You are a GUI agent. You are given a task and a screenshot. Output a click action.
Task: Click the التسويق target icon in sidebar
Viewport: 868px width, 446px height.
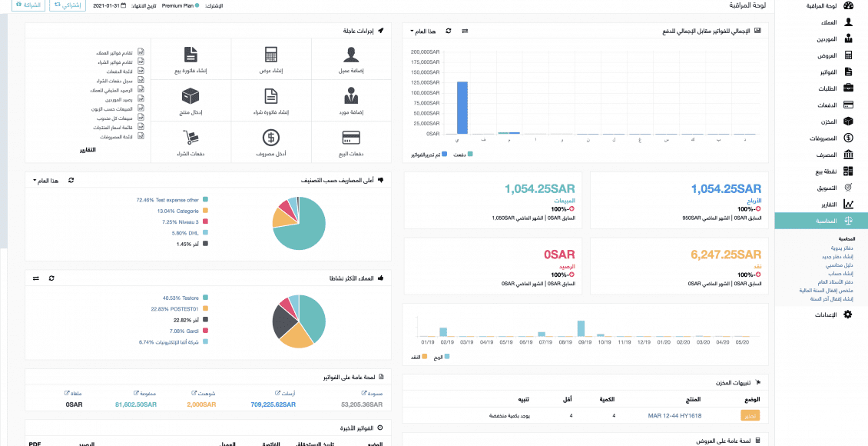(x=847, y=188)
